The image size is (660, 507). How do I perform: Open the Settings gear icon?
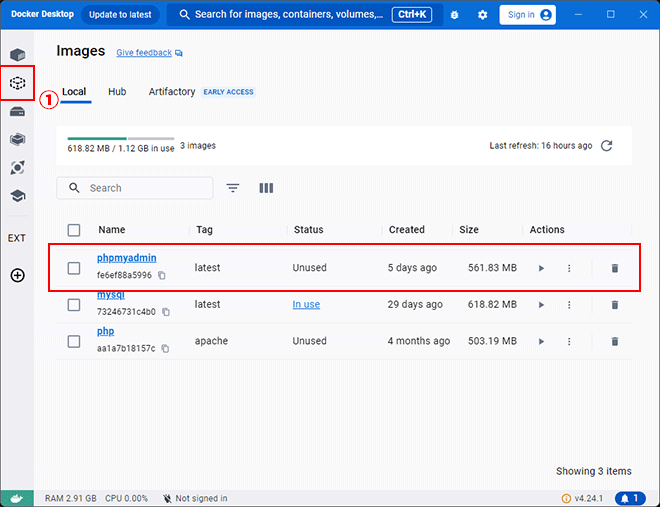[x=482, y=15]
